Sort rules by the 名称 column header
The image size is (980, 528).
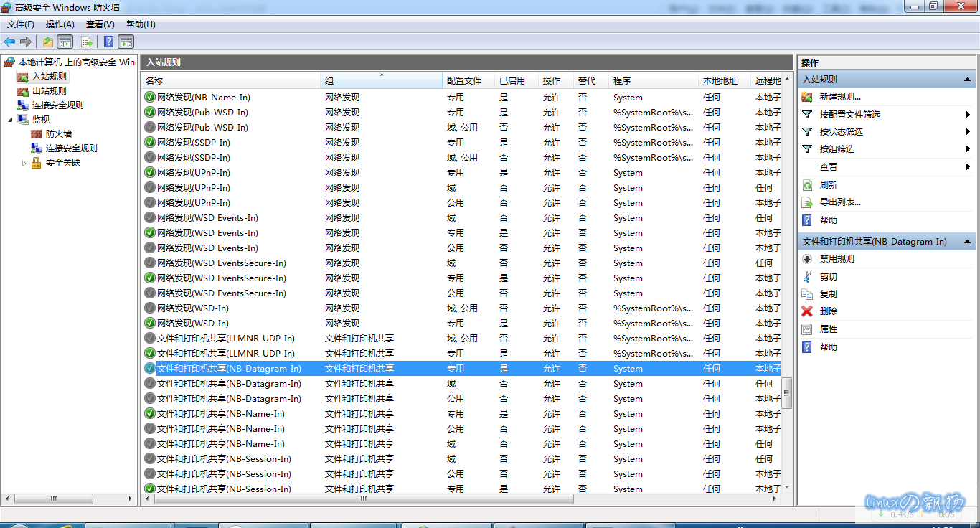tap(230, 81)
